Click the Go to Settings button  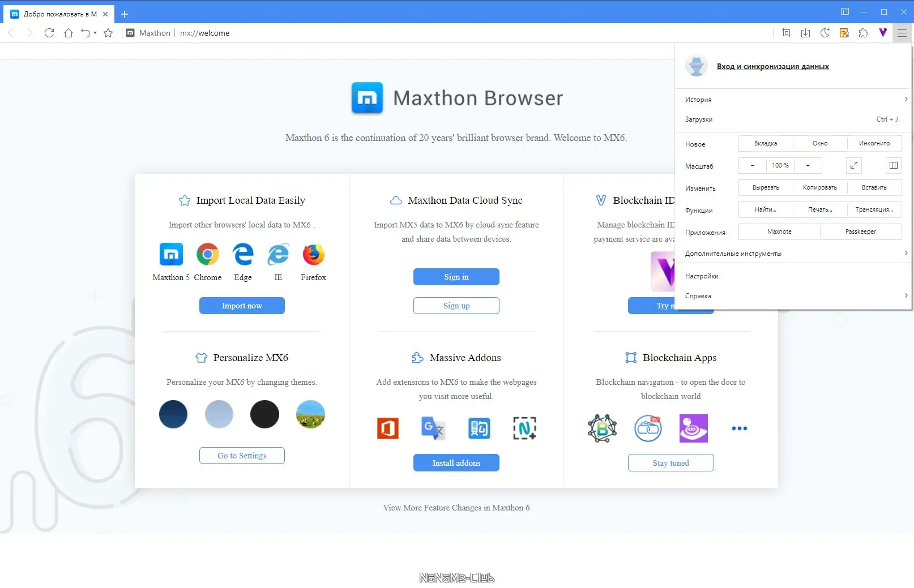(242, 456)
